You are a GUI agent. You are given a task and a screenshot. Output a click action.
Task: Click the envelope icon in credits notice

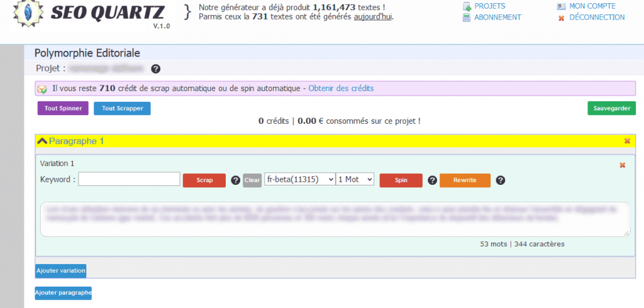[42, 89]
